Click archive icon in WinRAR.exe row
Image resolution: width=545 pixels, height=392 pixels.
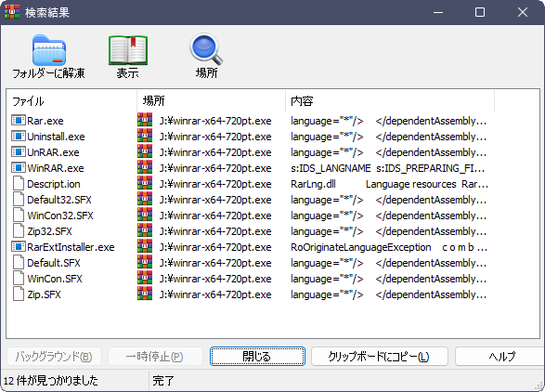tap(145, 167)
